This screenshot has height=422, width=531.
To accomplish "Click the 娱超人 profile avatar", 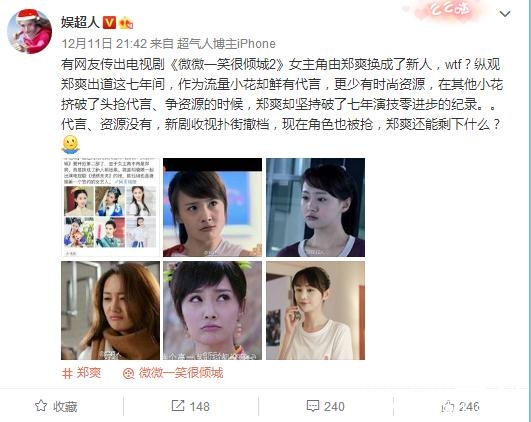I will tap(30, 31).
